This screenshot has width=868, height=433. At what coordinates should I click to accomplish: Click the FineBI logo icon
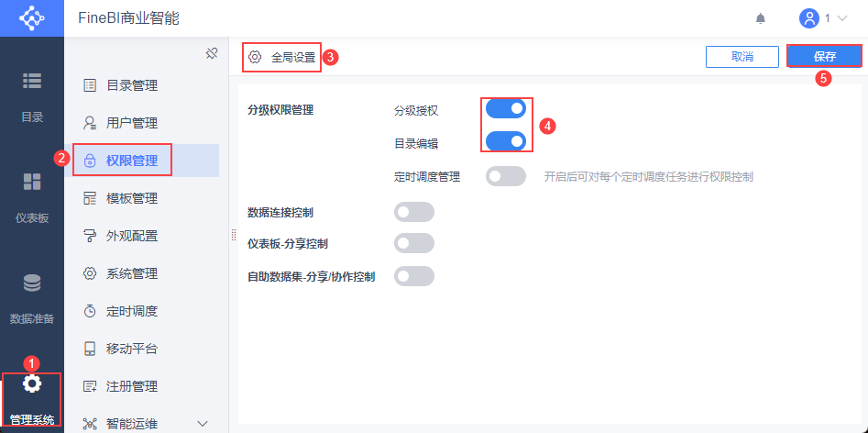click(31, 18)
